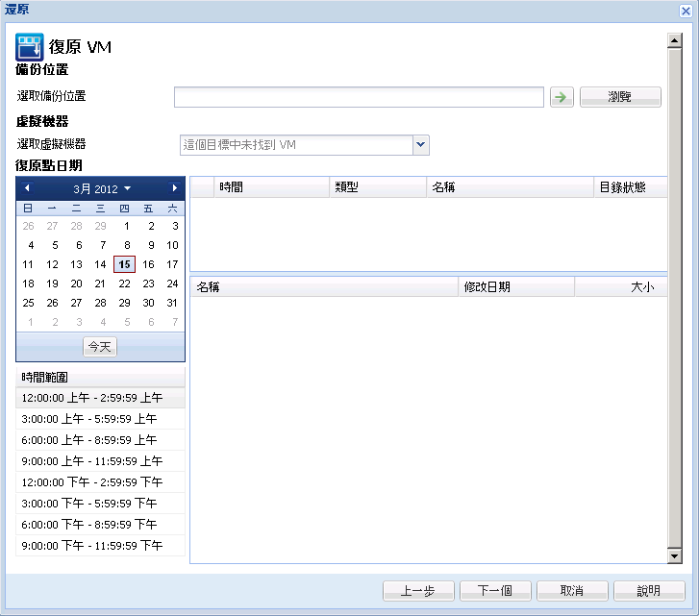
Task: Select March 22 in the calendar
Action: click(x=124, y=283)
